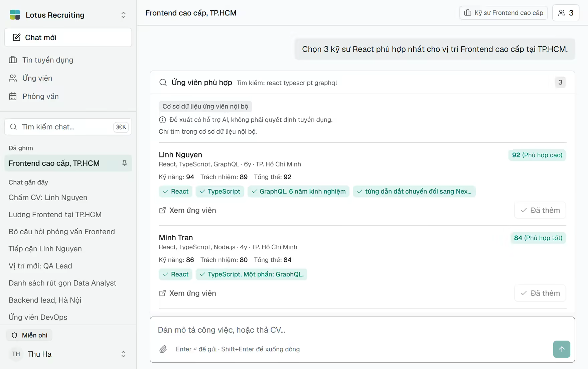The height and width of the screenshot is (369, 588).
Task: Open chat Backend lead, Hà Nội
Action: (68, 300)
